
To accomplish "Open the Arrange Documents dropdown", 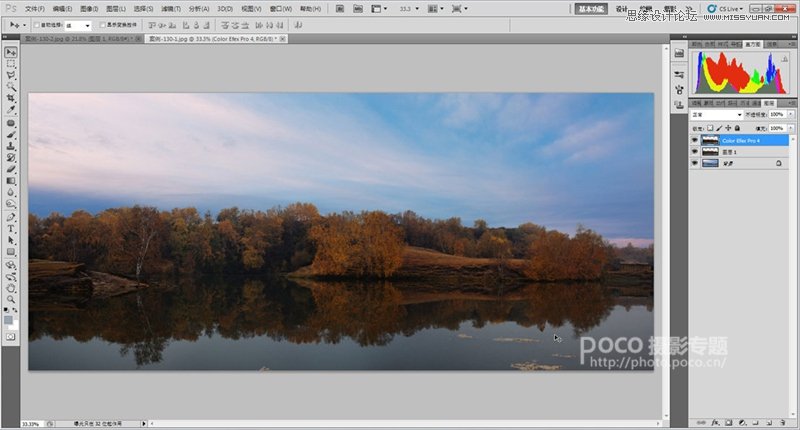I will (x=434, y=9).
